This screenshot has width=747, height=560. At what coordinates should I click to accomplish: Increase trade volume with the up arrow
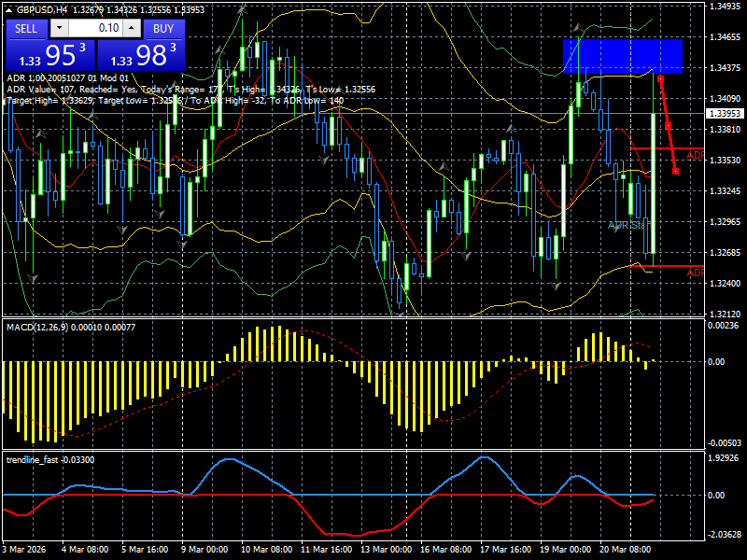pyautogui.click(x=132, y=28)
